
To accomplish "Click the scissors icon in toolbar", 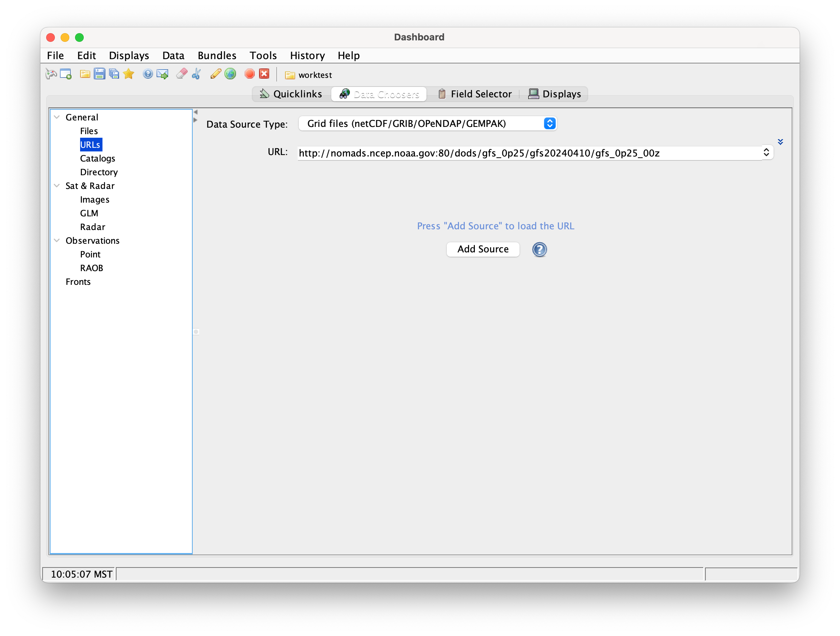I will [x=196, y=74].
